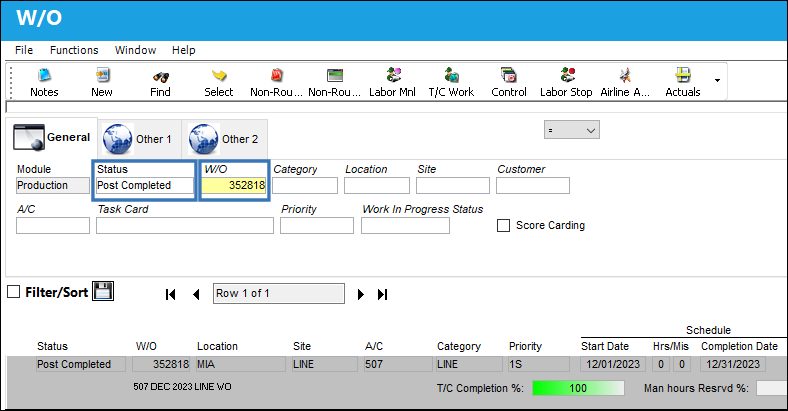Enable the Score Carding checkbox
Viewport: 788px width, 411px height.
503,225
